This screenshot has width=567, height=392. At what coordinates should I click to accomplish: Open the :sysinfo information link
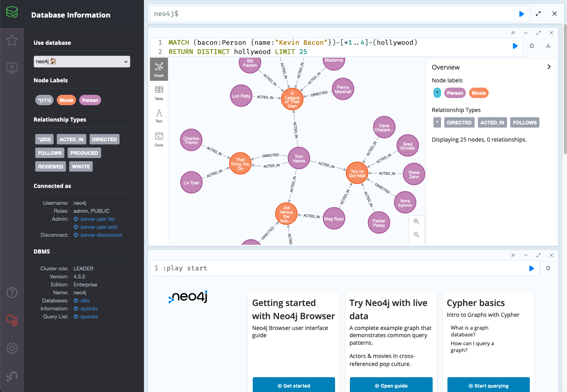tap(86, 309)
